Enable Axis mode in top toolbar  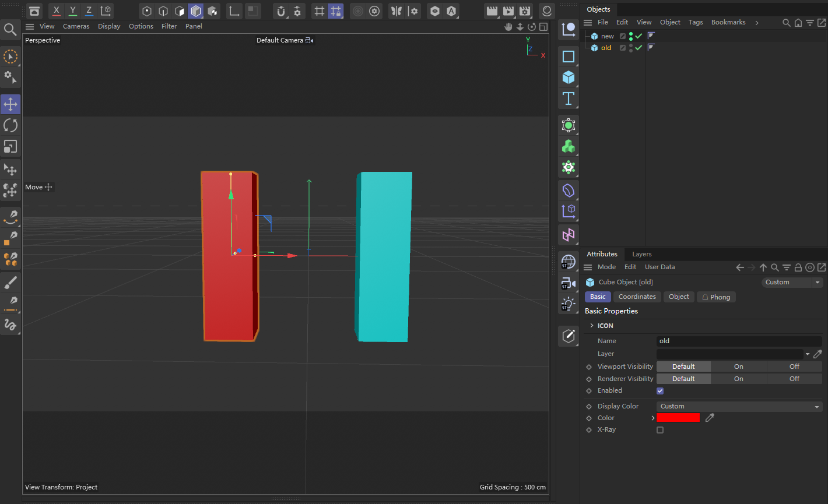click(x=234, y=10)
